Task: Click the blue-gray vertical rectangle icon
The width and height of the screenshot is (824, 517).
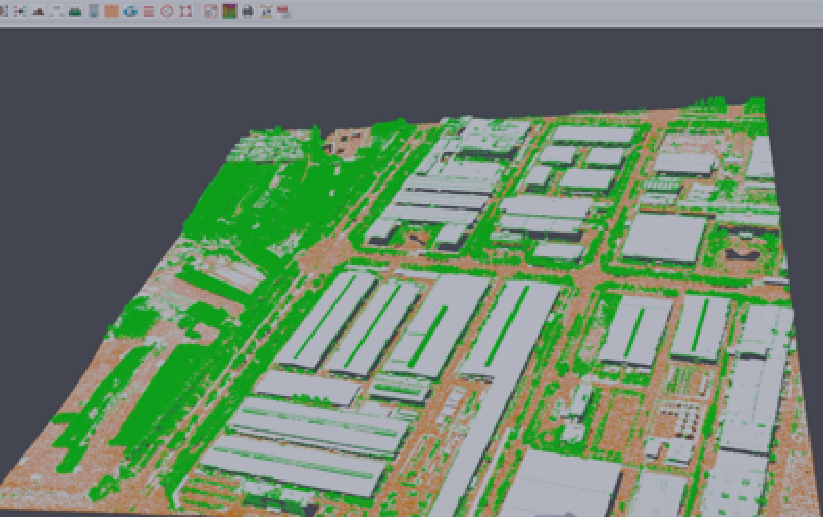Action: [94, 12]
